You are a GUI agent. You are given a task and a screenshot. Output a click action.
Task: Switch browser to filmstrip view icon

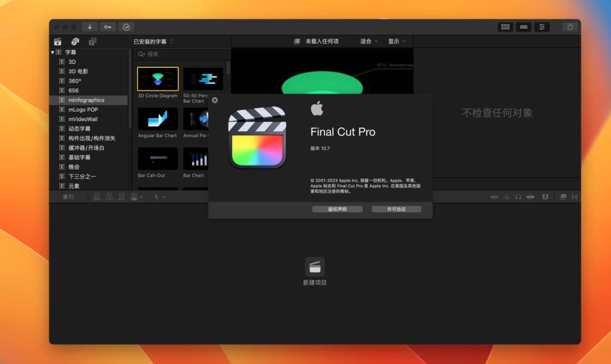(x=523, y=27)
